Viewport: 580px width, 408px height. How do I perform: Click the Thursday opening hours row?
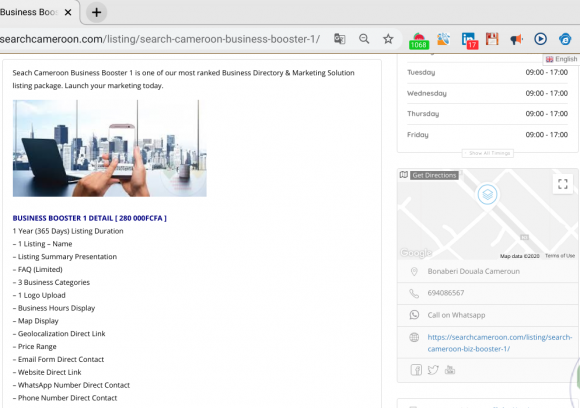click(x=487, y=114)
